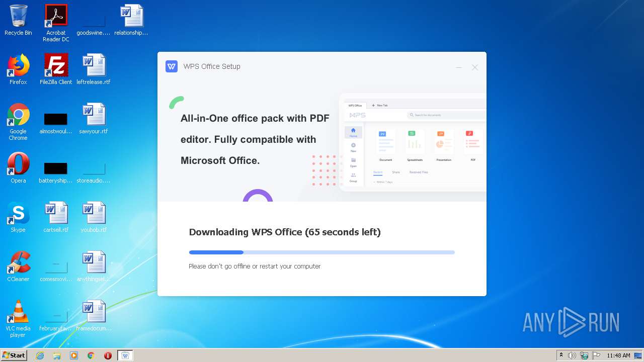Image resolution: width=644 pixels, height=362 pixels.
Task: Minimize the WPS Office Setup window
Action: tap(459, 67)
